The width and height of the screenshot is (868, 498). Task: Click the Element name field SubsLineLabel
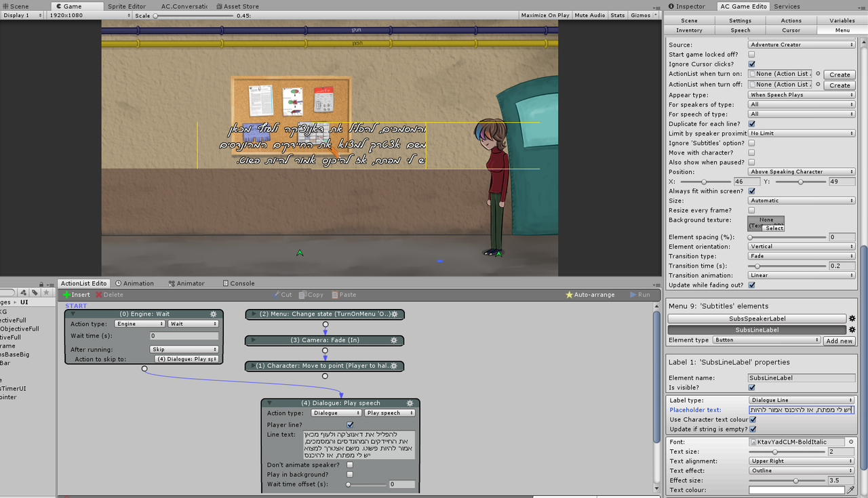tap(802, 378)
